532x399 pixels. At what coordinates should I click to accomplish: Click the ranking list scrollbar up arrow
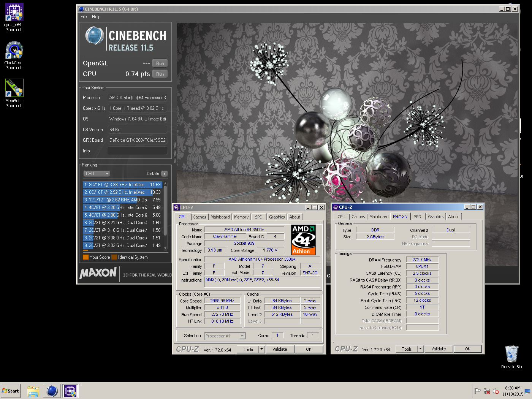coord(165,184)
